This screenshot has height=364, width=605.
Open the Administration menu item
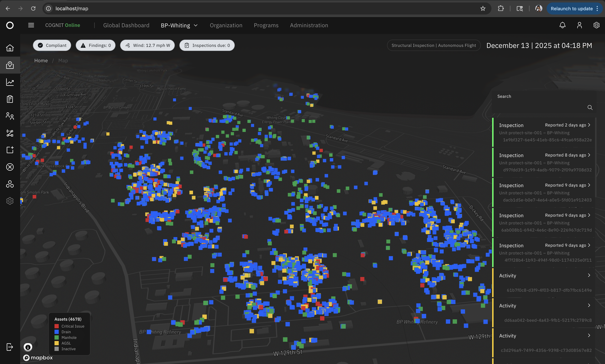point(309,25)
